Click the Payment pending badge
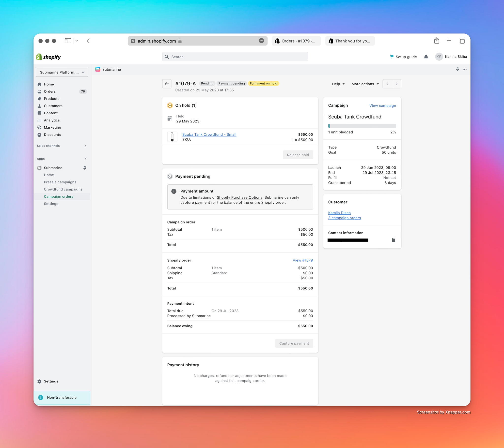 (232, 83)
